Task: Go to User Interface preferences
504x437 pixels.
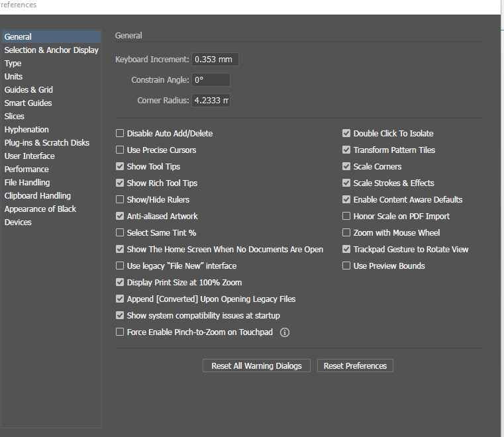Action: [x=30, y=156]
